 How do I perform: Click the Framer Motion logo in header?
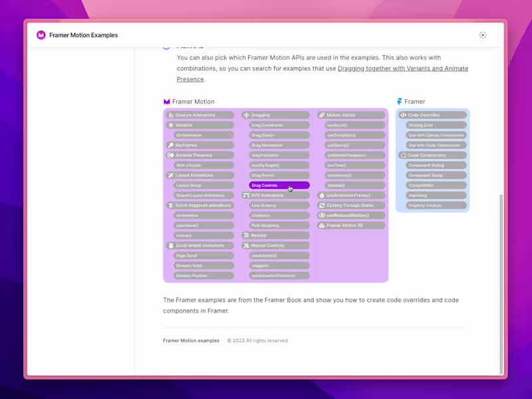click(41, 35)
